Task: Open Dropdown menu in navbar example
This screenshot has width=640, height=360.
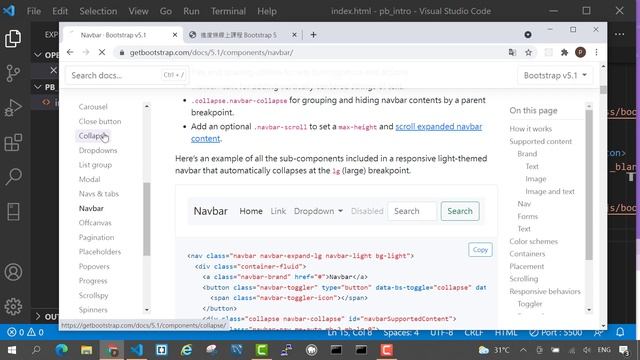Action: (318, 211)
